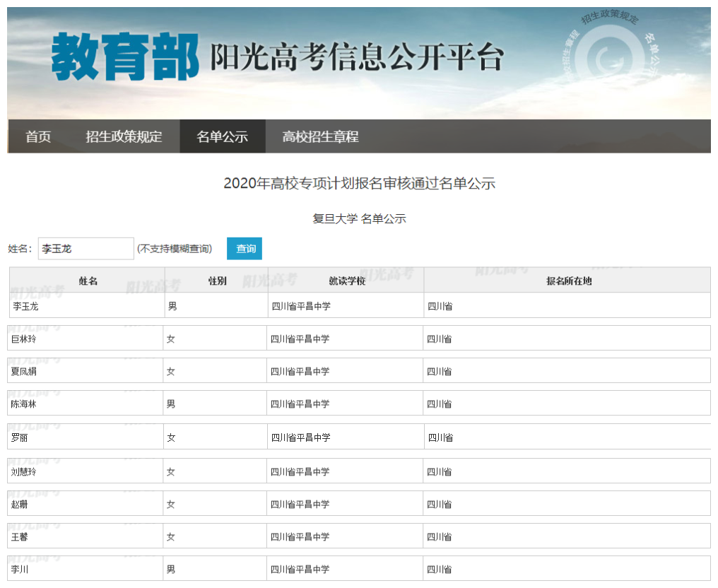The image size is (718, 588).
Task: Click the (不支持模糊查询) hint text
Action: (175, 249)
